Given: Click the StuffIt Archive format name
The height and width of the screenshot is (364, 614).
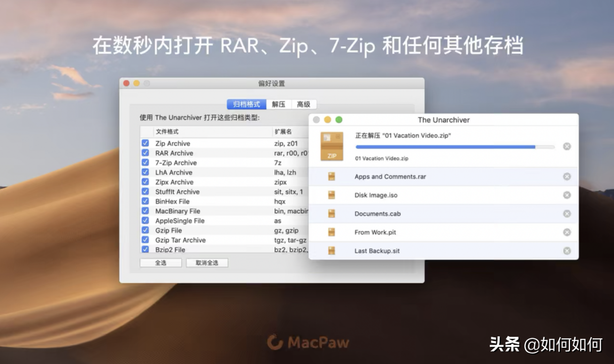Looking at the screenshot, I should [178, 192].
